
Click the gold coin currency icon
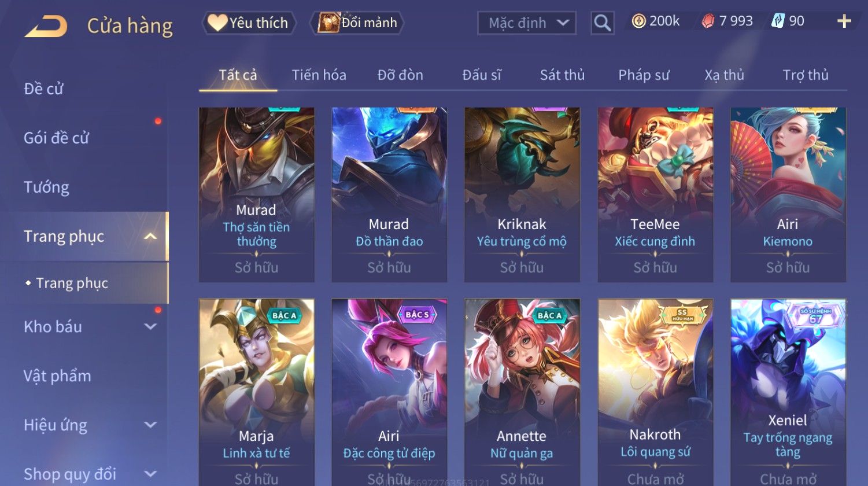click(638, 21)
